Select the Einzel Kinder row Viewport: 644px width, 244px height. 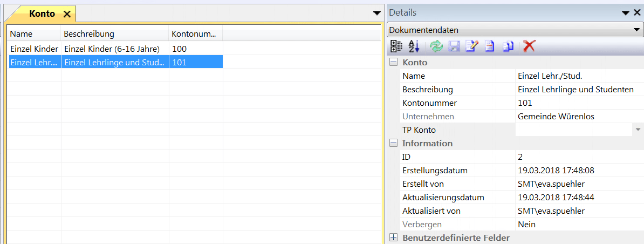coord(34,49)
